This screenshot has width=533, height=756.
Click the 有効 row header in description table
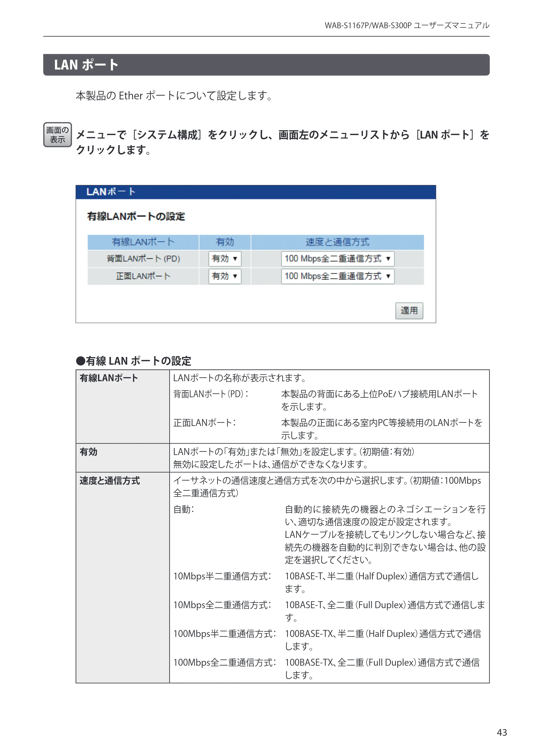point(88,452)
